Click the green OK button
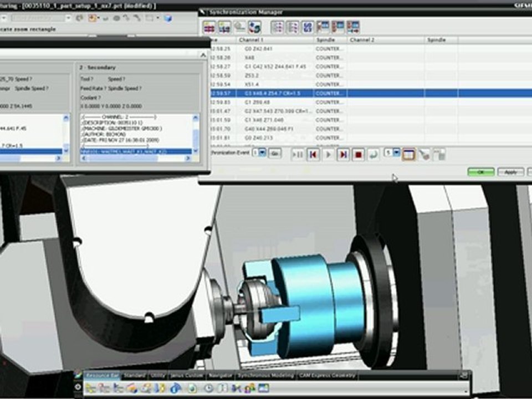 coord(480,172)
